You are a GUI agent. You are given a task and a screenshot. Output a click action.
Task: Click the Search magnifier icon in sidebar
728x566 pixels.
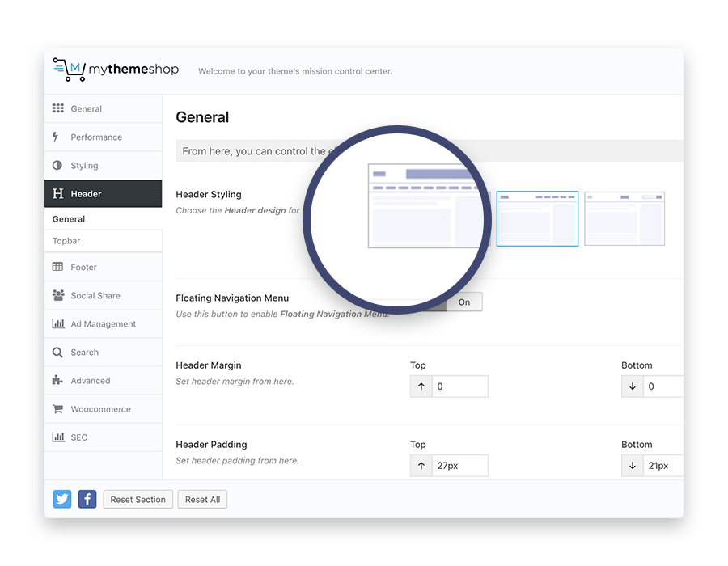tap(57, 352)
